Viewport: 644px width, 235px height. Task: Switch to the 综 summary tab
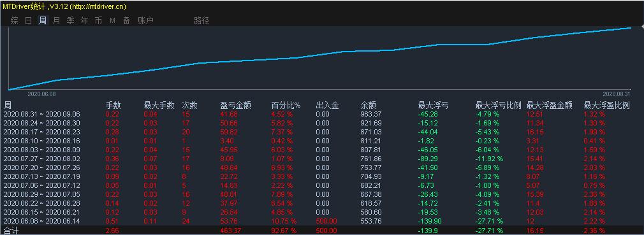[x=15, y=20]
